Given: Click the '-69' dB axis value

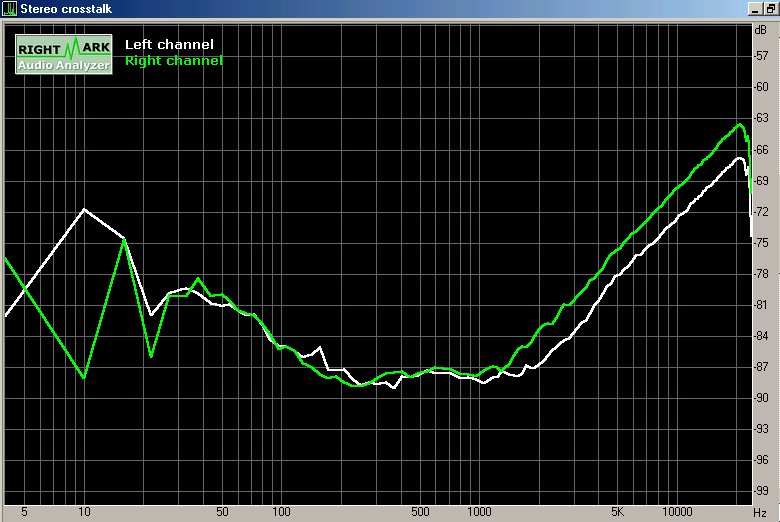Looking at the screenshot, I should click(x=761, y=181).
